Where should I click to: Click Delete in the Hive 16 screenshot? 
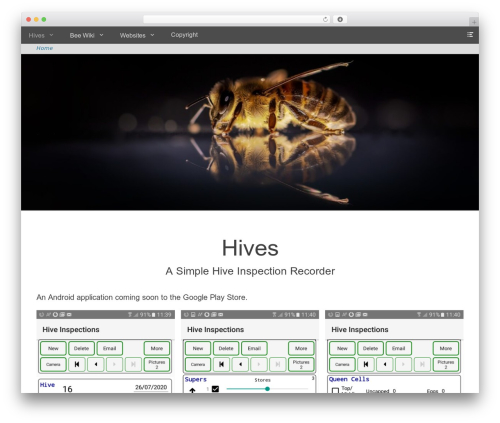point(81,348)
